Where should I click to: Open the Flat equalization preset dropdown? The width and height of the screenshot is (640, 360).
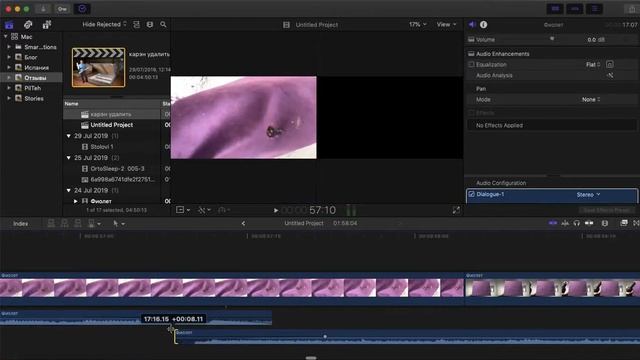593,64
